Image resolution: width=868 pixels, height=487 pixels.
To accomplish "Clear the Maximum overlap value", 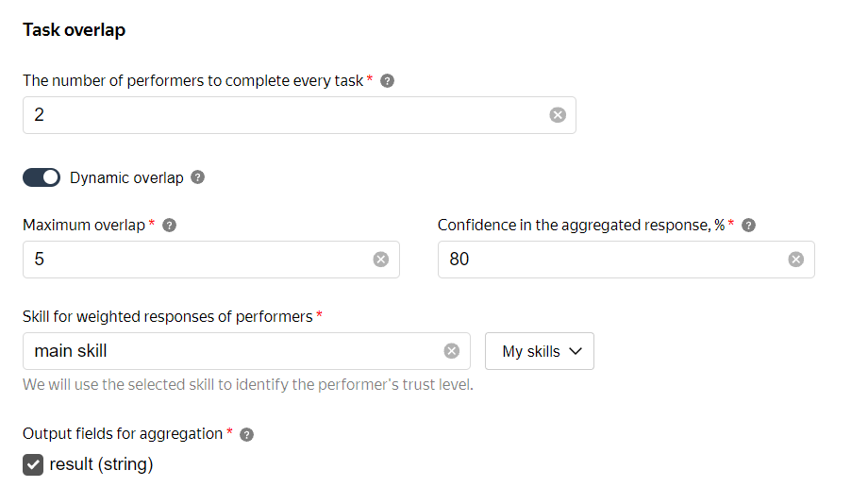I will 381,260.
